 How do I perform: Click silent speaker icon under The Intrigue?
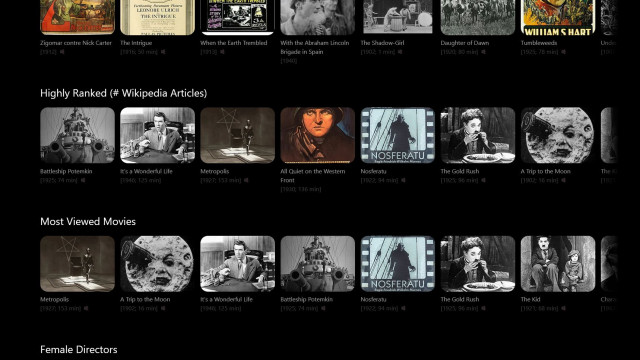(163, 52)
